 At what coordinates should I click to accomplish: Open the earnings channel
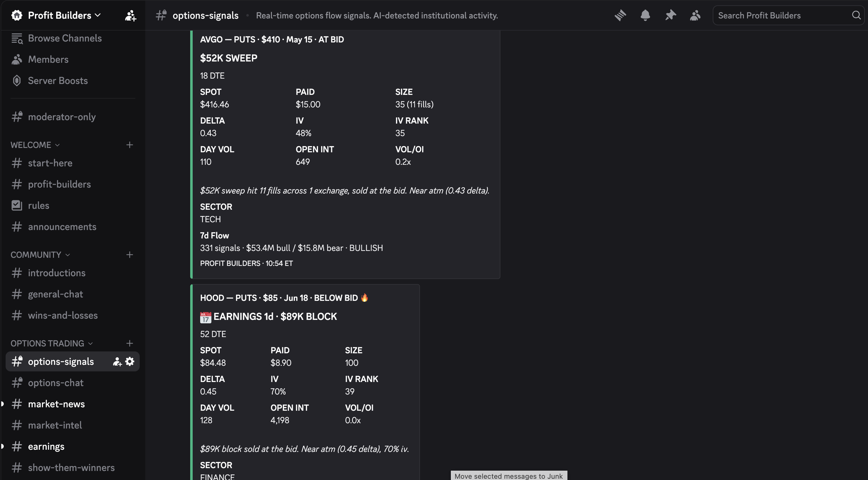click(x=73, y=447)
